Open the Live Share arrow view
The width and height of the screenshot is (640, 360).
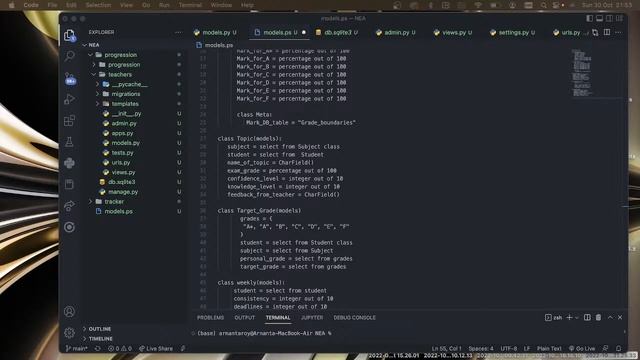coord(69,206)
